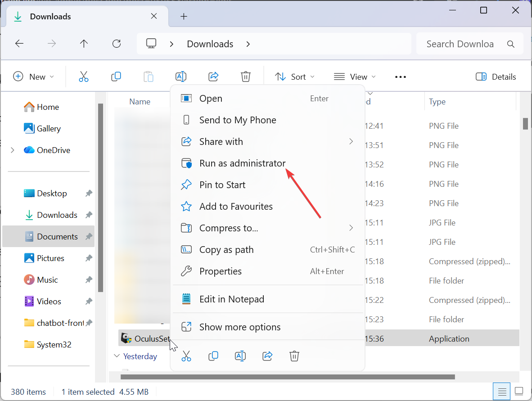Click Rename icon at context menu bottom
532x401 pixels.
pyautogui.click(x=240, y=356)
